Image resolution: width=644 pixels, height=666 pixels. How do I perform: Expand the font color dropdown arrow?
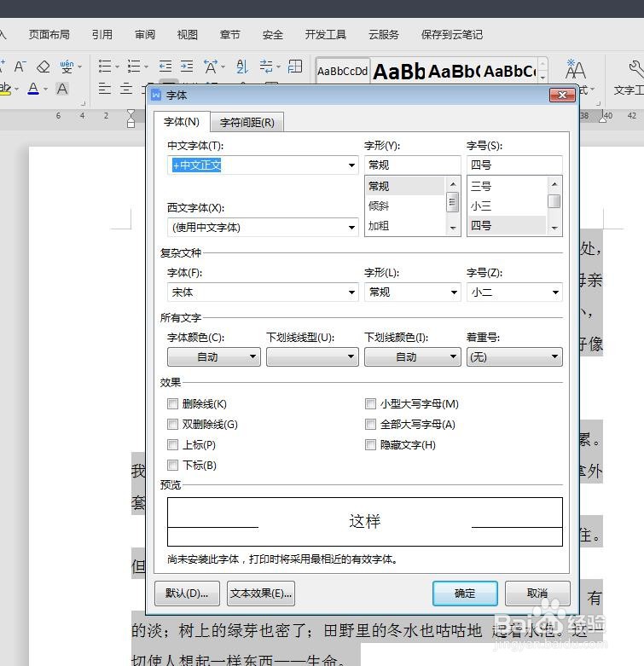46,90
